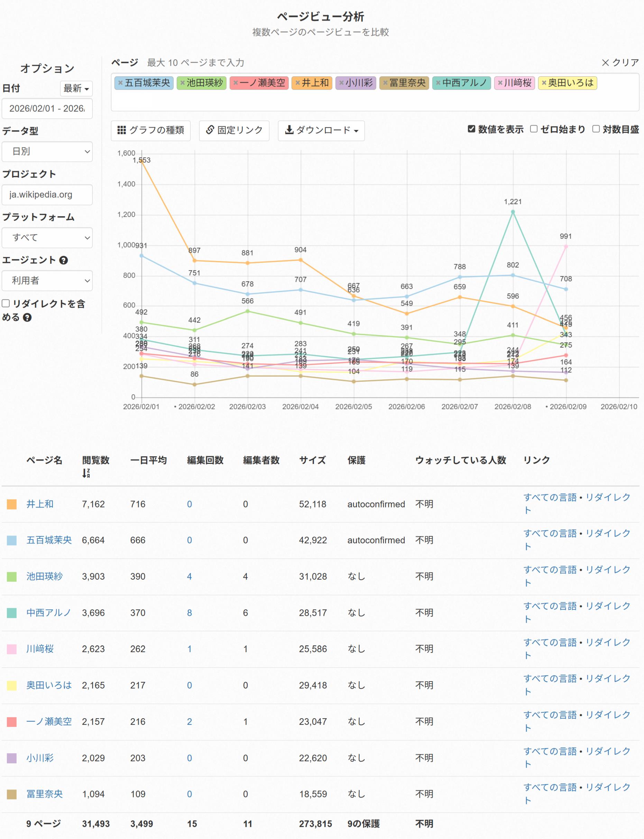Screen dimensions: 644x839
Task: Click the orange 井上和 color swatch in table
Action: coord(12,504)
